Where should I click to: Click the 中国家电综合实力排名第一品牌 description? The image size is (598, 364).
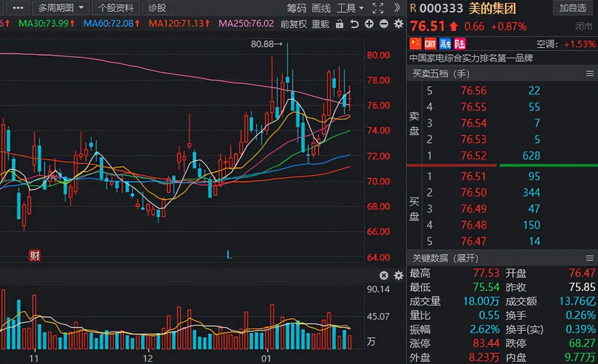tap(471, 58)
